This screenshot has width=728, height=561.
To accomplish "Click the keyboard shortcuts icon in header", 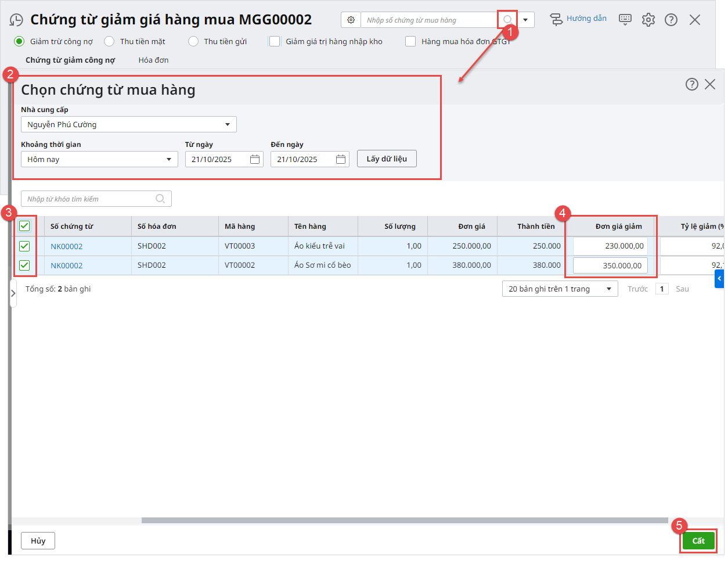I will (625, 20).
